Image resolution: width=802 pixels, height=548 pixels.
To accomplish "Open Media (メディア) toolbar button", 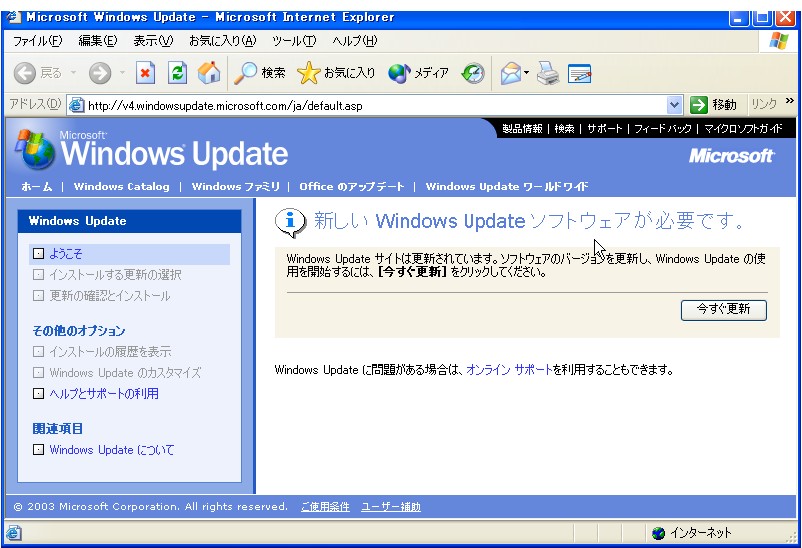I will 418,73.
